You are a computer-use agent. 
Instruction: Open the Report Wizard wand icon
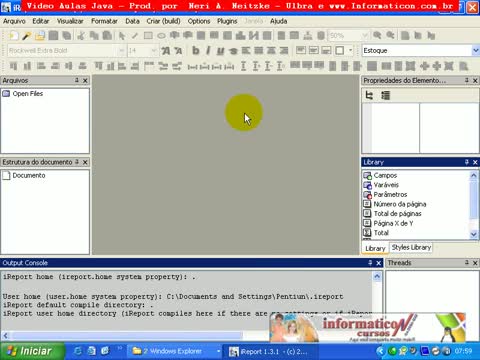tap(27, 36)
